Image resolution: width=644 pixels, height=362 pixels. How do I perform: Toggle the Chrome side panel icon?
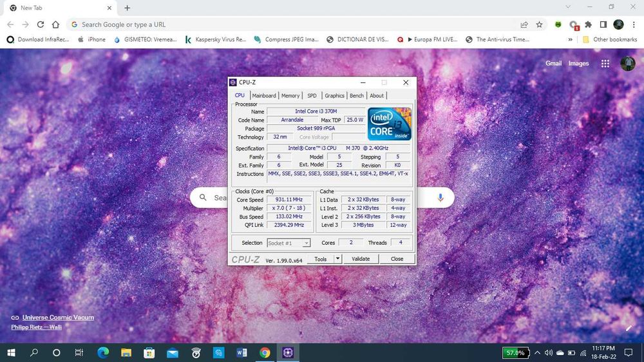603,24
